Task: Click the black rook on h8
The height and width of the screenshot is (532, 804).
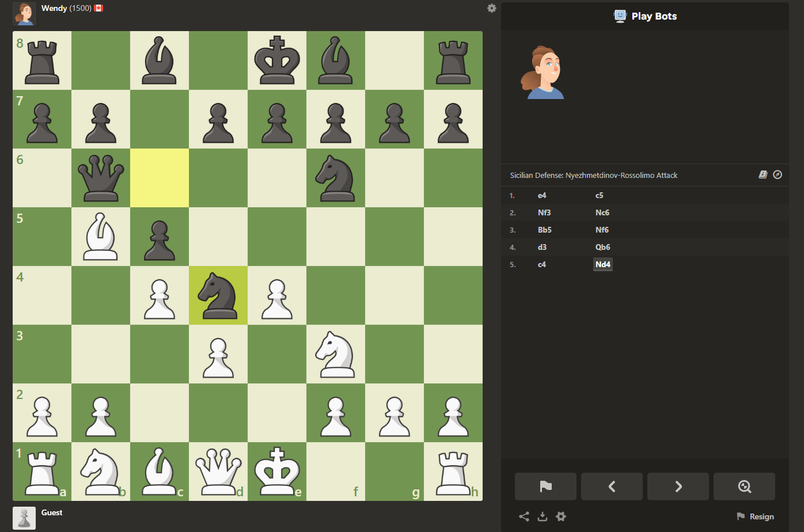Action: 453,60
